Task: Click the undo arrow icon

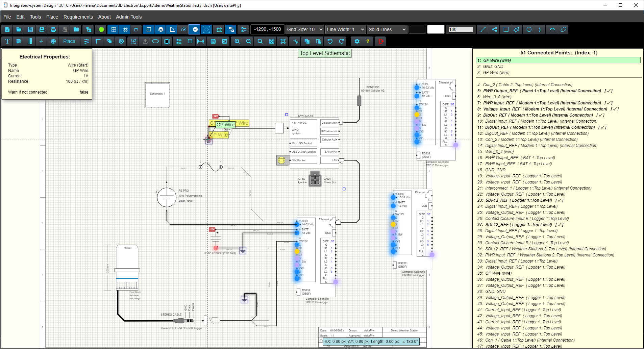Action: (x=330, y=41)
